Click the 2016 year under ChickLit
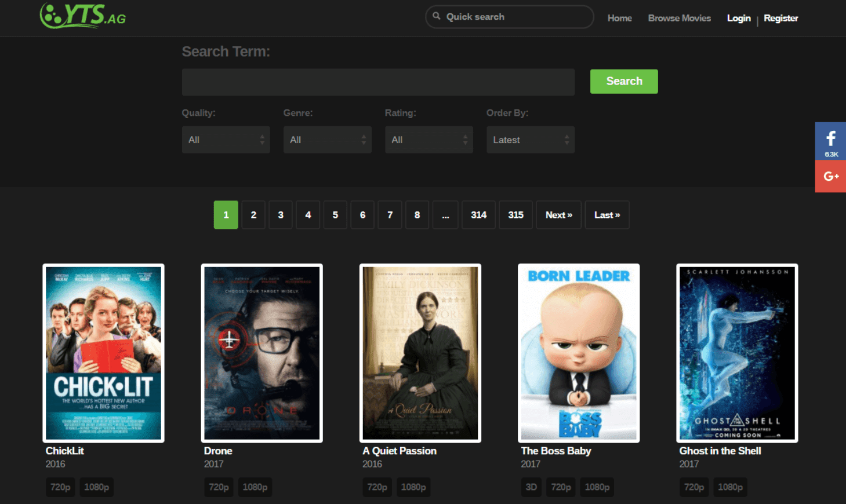Viewport: 846px width, 504px height. (56, 464)
